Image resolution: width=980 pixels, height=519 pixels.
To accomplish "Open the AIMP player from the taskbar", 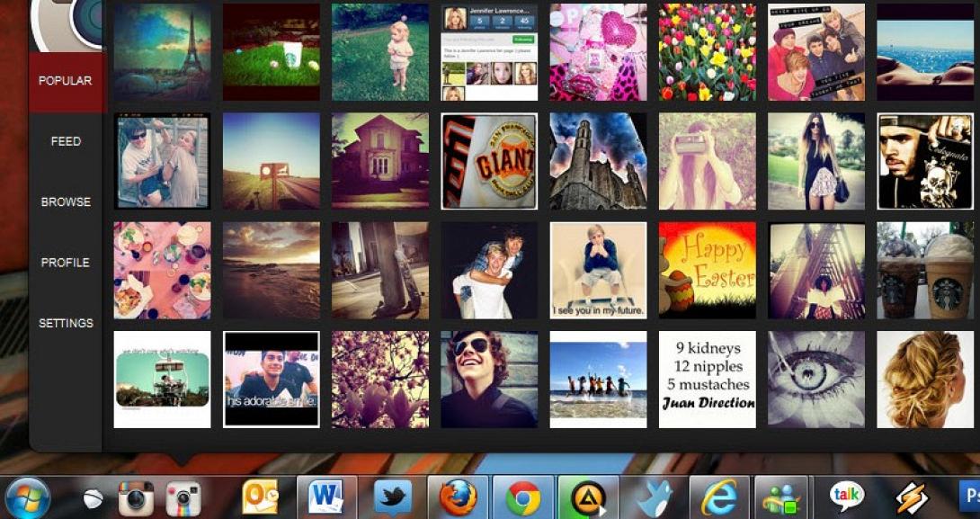I will [589, 497].
